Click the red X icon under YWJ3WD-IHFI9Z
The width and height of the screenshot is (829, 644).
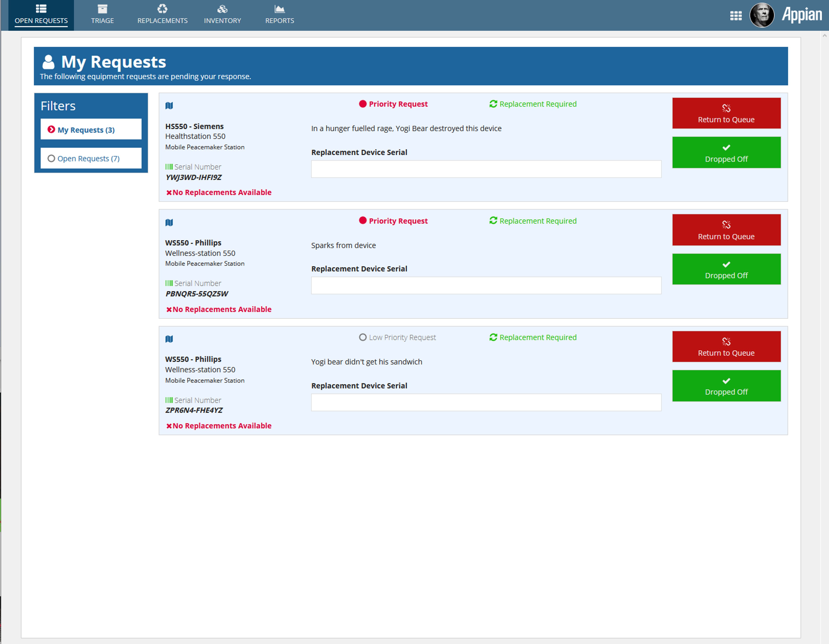coord(169,193)
